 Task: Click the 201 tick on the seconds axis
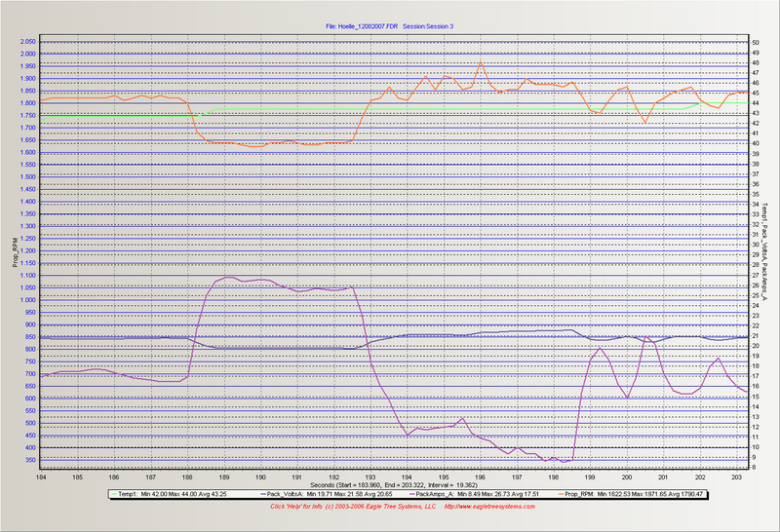coord(663,476)
